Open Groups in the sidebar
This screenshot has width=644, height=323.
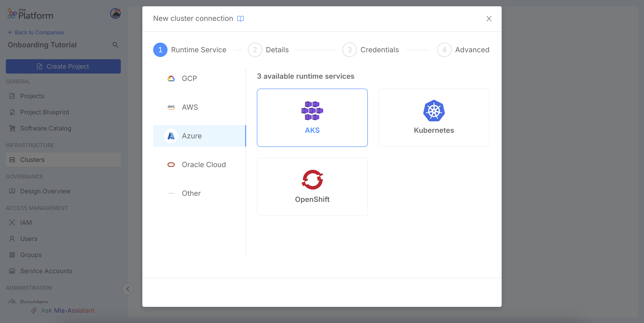[x=63, y=255]
